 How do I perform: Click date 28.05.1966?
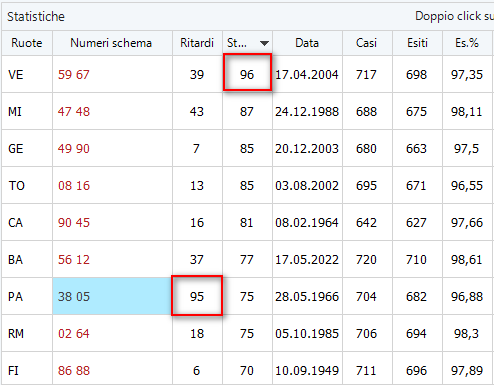307,296
